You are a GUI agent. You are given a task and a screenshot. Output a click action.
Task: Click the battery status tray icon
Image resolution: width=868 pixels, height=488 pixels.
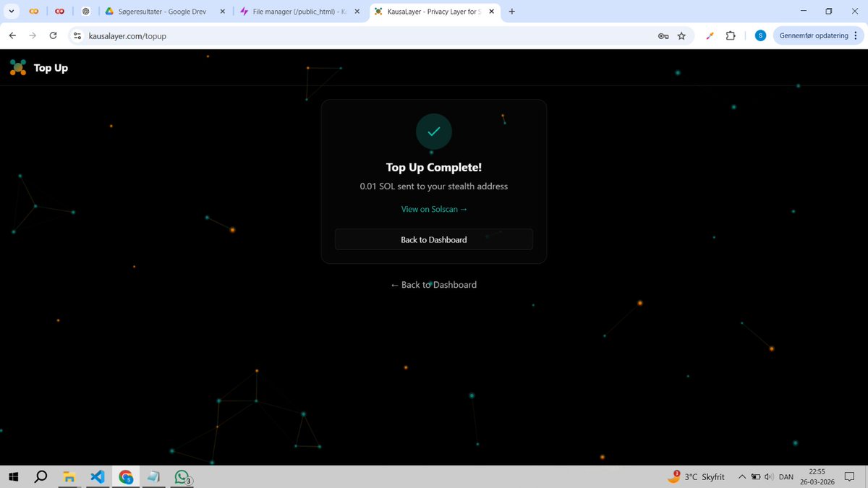[x=755, y=477]
